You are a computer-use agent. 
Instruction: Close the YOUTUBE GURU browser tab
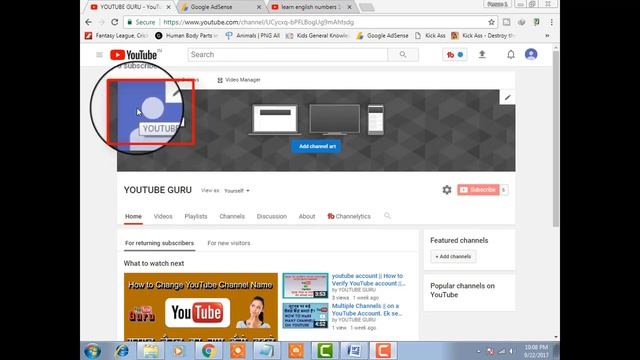(169, 7)
